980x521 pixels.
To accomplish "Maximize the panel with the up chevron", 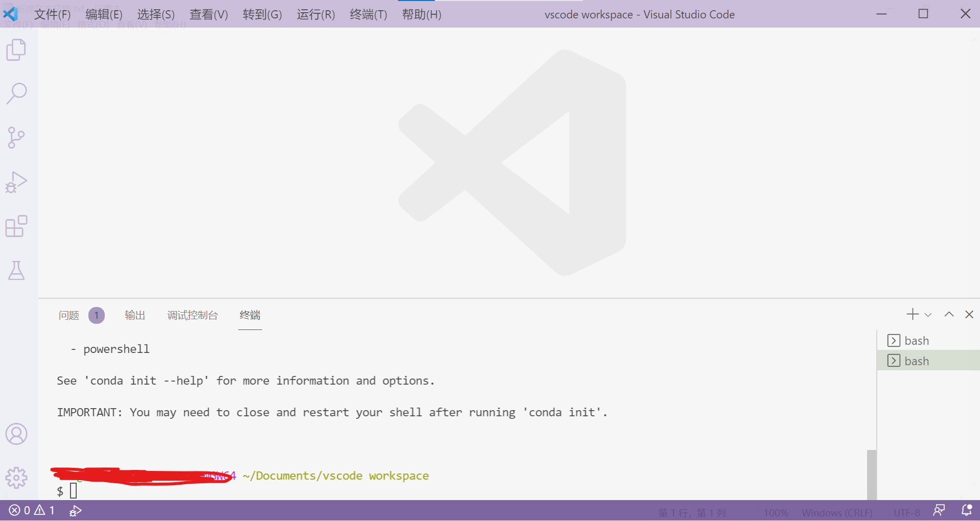I will (x=949, y=314).
